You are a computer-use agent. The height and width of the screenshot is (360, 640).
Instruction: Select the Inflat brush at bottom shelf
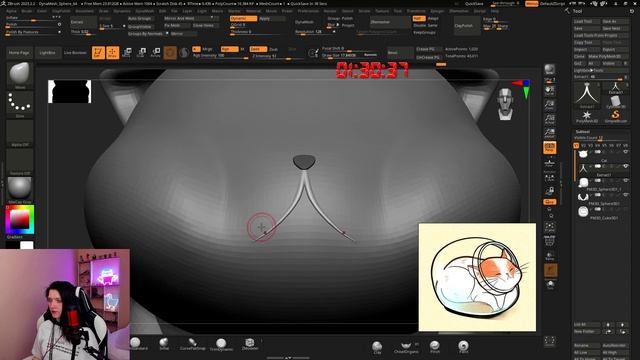[164, 344]
